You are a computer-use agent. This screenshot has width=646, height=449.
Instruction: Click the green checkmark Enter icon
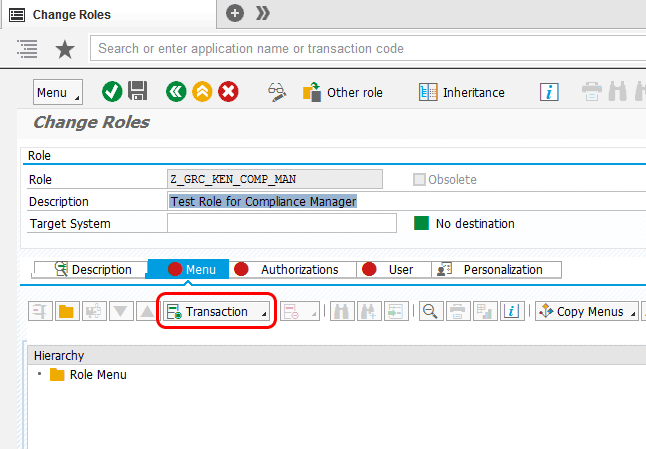coord(112,91)
